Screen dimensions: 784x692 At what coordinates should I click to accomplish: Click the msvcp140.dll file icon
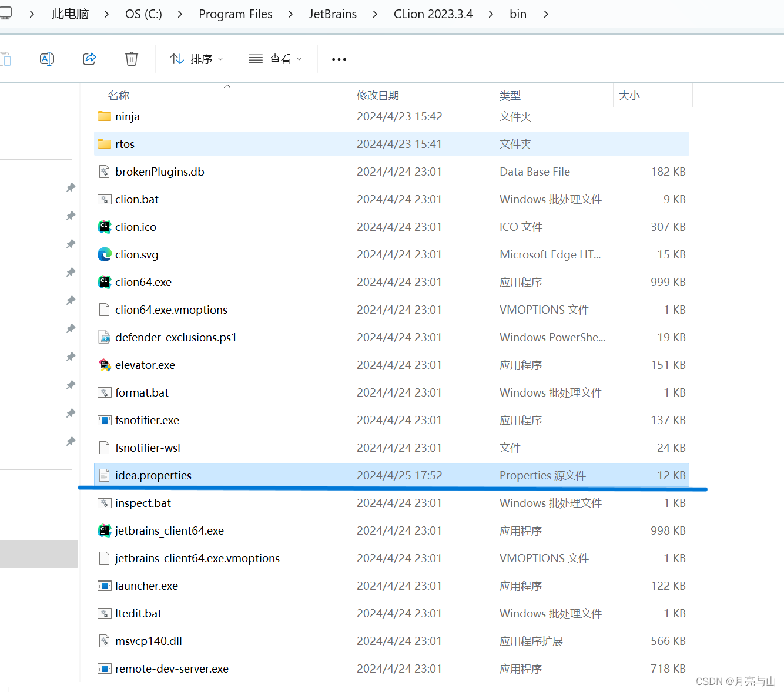[x=105, y=641]
